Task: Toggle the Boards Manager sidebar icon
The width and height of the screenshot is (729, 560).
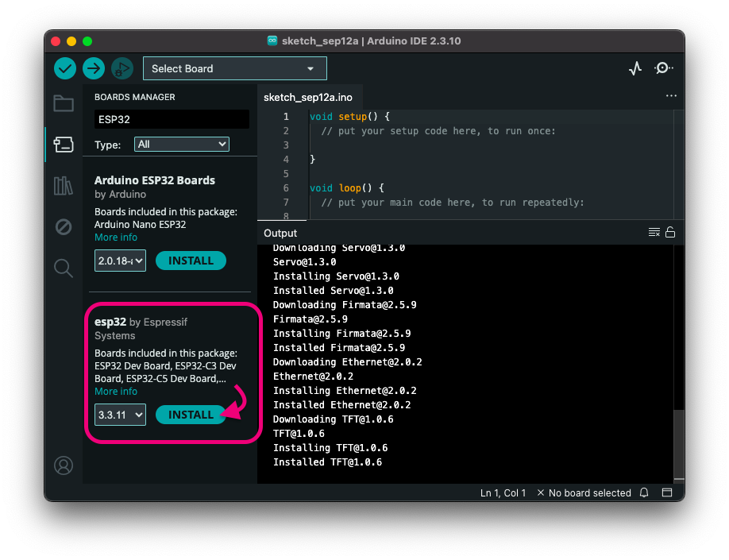Action: pyautogui.click(x=64, y=145)
